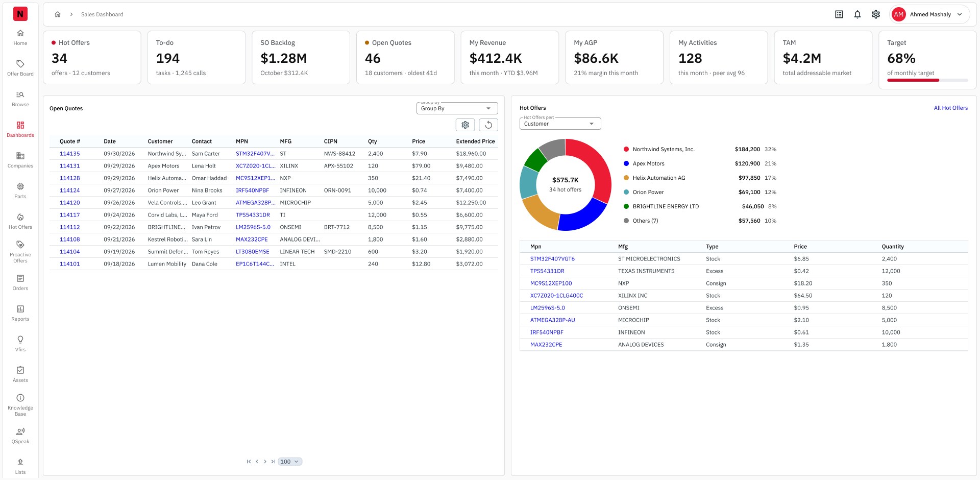Click the Orion Power teal legend dot
The height and width of the screenshot is (480, 980).
(626, 193)
